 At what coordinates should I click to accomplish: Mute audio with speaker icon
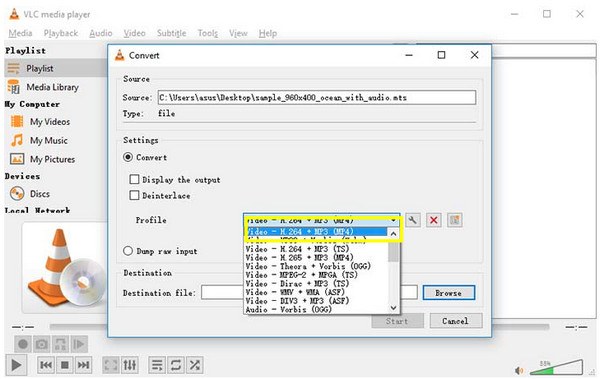[519, 370]
